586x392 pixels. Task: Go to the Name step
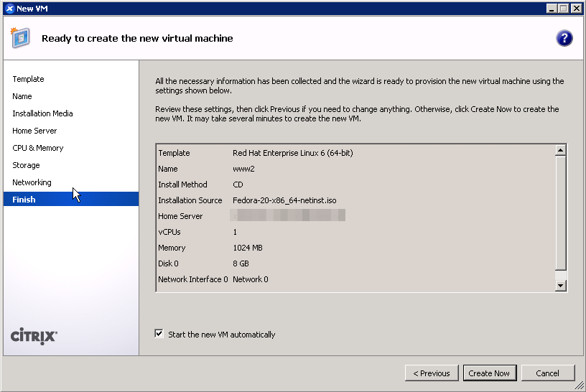(x=22, y=96)
